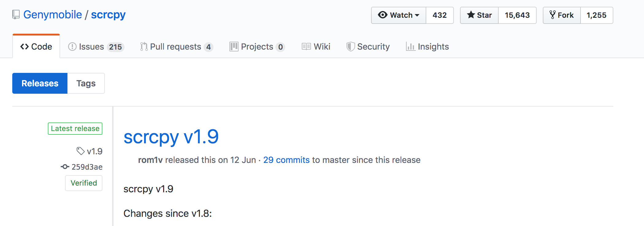Click the repository book icon
Image resolution: width=644 pixels, height=226 pixels.
click(16, 15)
